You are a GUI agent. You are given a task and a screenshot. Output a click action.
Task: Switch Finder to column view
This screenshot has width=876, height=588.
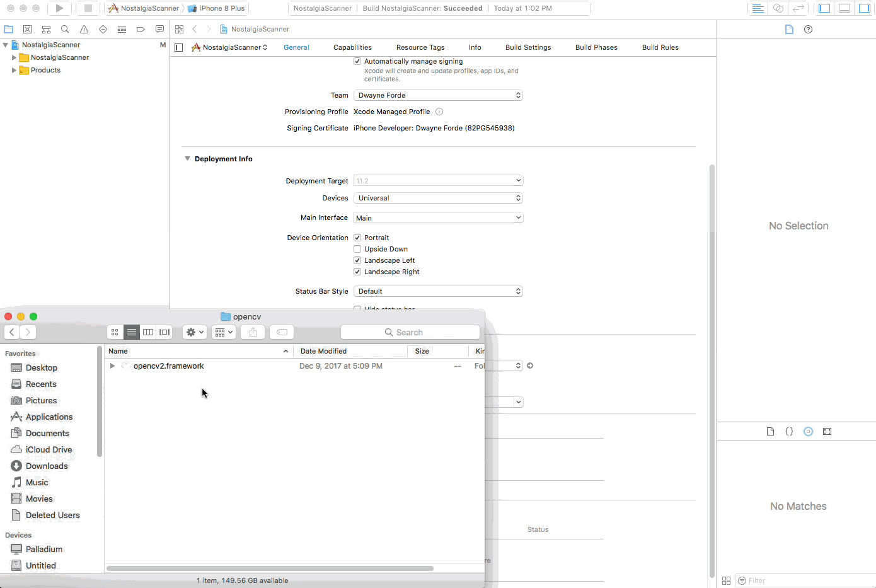(x=148, y=332)
